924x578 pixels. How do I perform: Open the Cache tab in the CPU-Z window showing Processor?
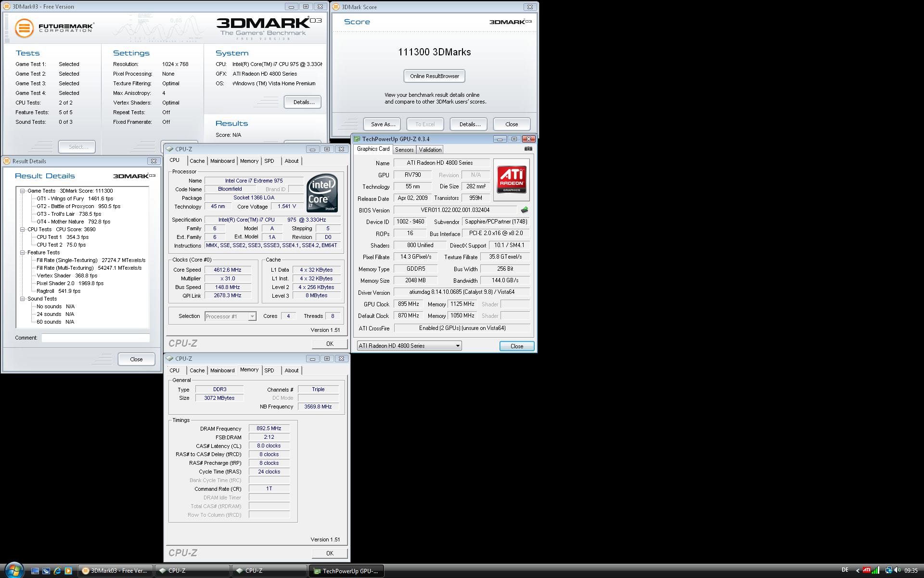(x=197, y=161)
